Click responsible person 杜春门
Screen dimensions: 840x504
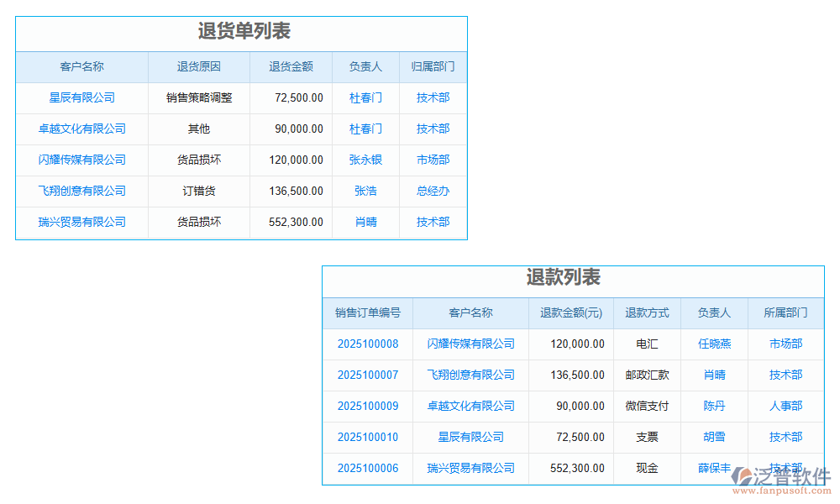point(365,97)
